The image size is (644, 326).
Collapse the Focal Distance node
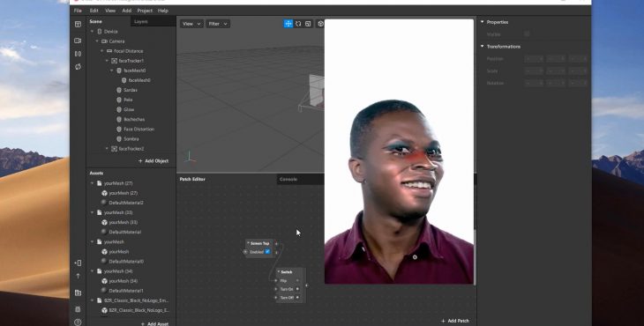(102, 51)
